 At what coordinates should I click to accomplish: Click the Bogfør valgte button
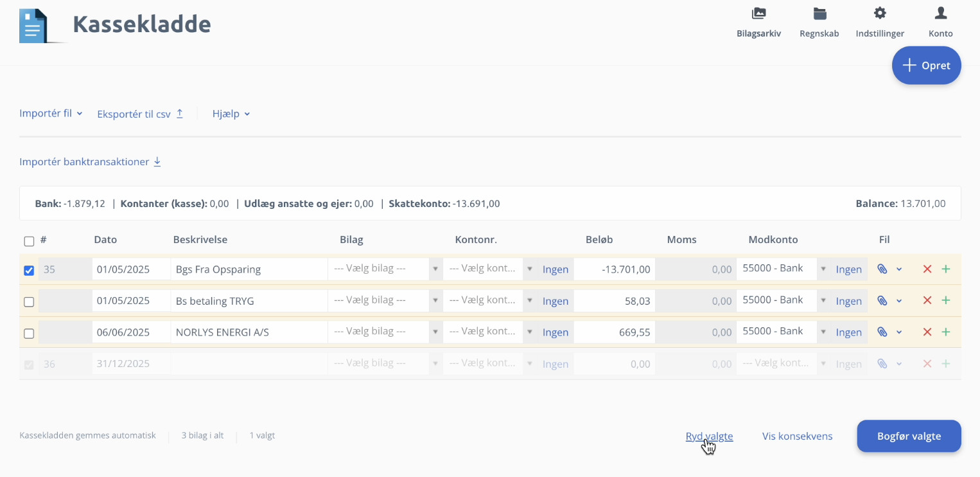(909, 437)
